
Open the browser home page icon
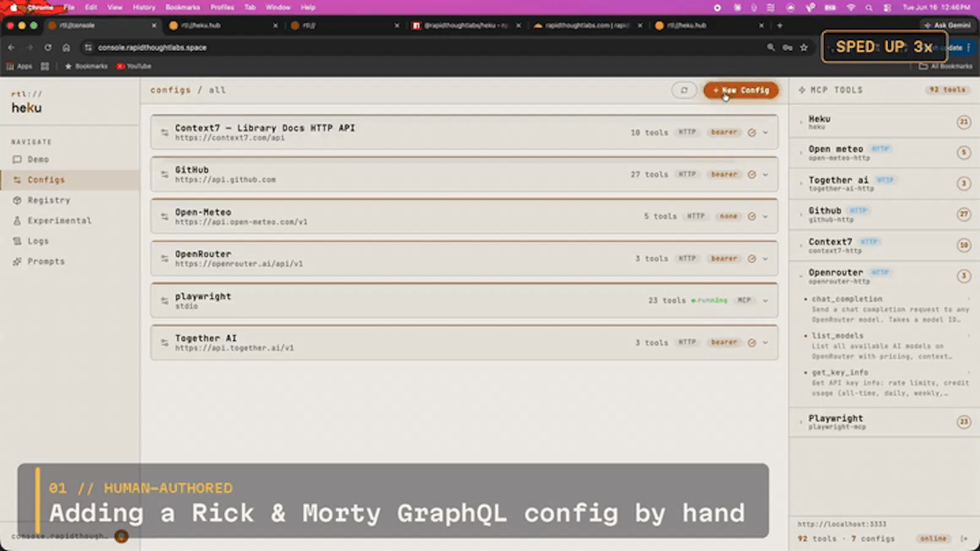click(66, 47)
